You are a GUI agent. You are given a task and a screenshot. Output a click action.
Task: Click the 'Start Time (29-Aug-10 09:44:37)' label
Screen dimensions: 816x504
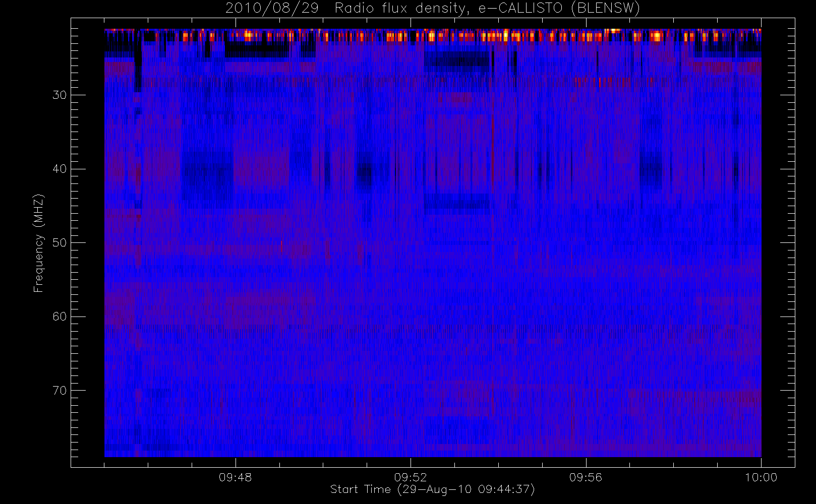click(432, 489)
